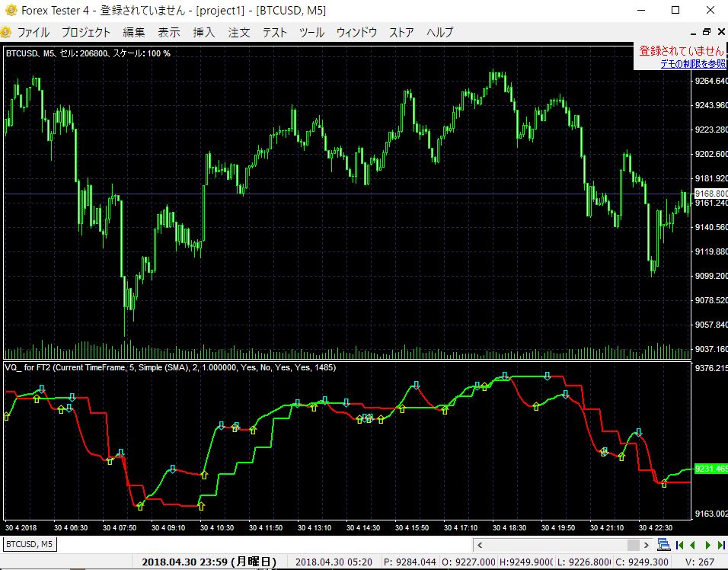728x570 pixels.
Task: Click the Forex Tester icon in menu bar
Action: click(6, 32)
